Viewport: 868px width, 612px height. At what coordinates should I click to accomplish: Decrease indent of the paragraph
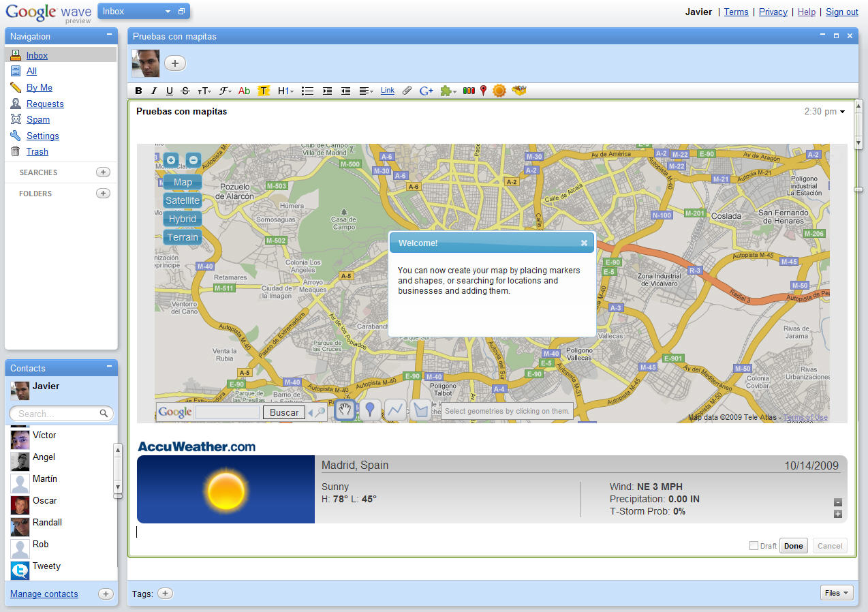tap(345, 91)
